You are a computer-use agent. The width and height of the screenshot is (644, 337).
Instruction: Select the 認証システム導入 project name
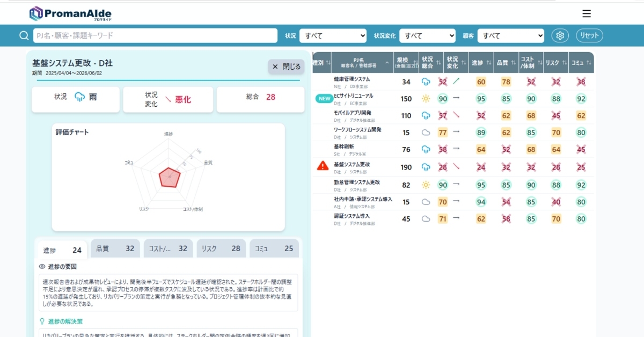click(x=352, y=216)
